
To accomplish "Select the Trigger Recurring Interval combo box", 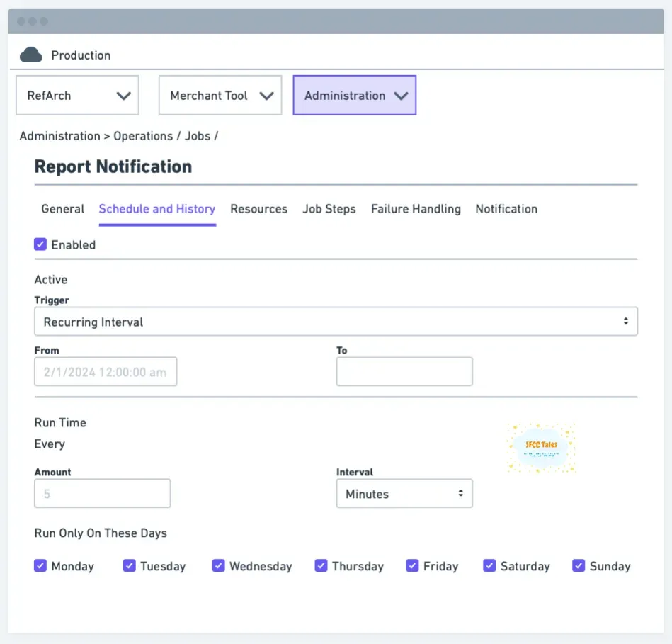I will [x=336, y=322].
